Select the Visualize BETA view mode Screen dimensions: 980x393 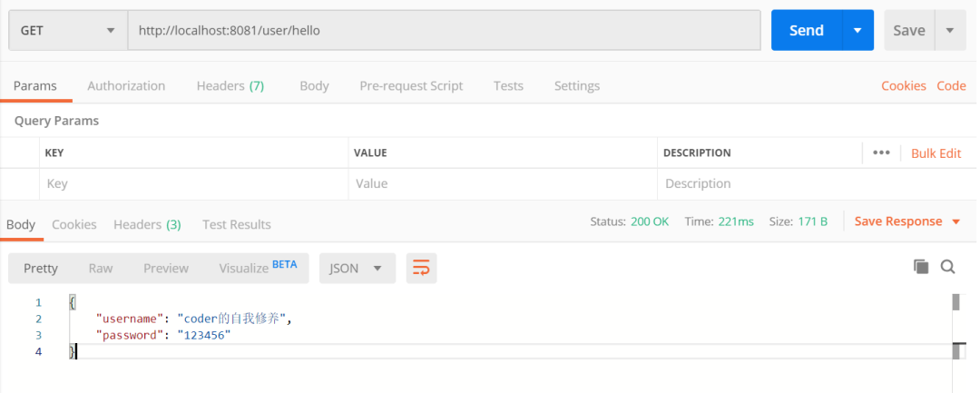coord(258,268)
